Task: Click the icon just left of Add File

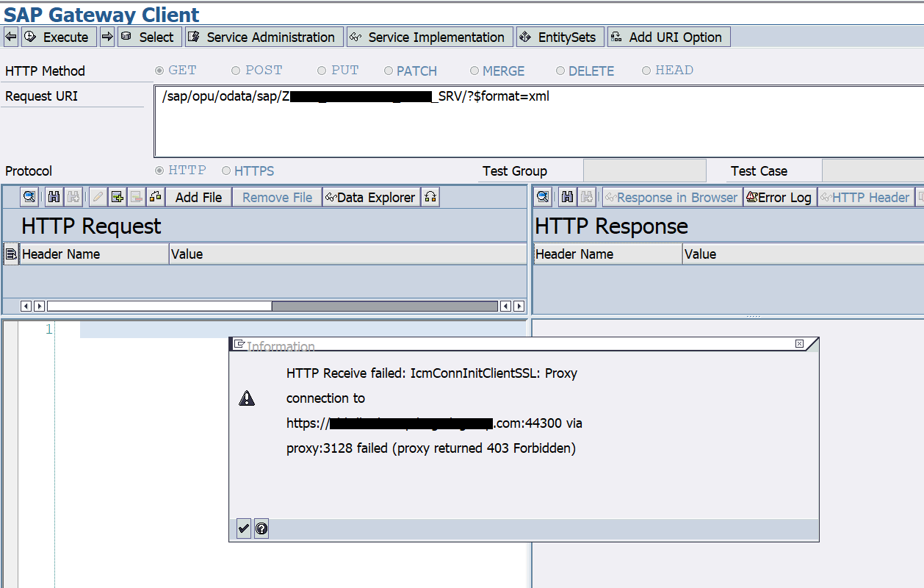Action: click(x=155, y=197)
